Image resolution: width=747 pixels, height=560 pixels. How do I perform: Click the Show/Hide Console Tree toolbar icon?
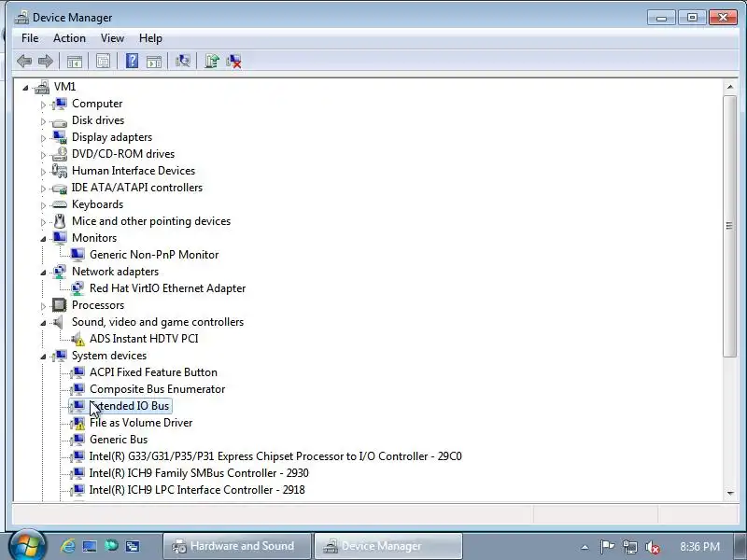[75, 61]
